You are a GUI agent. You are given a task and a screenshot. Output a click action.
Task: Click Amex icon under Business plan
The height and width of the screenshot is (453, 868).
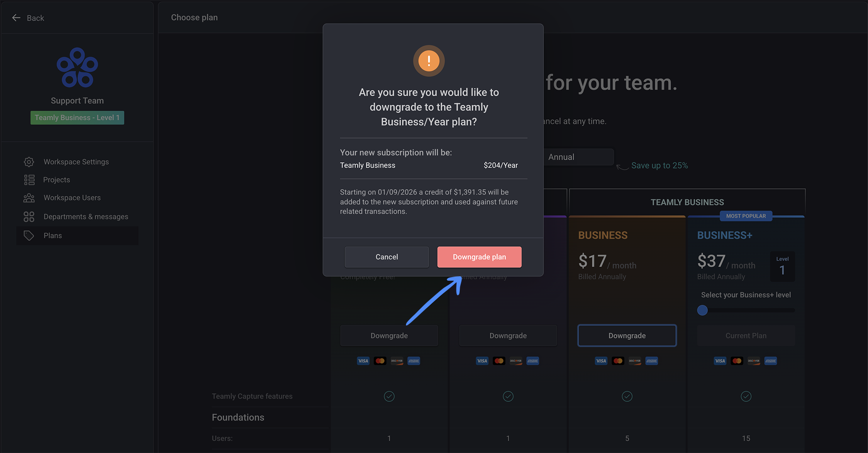point(652,361)
